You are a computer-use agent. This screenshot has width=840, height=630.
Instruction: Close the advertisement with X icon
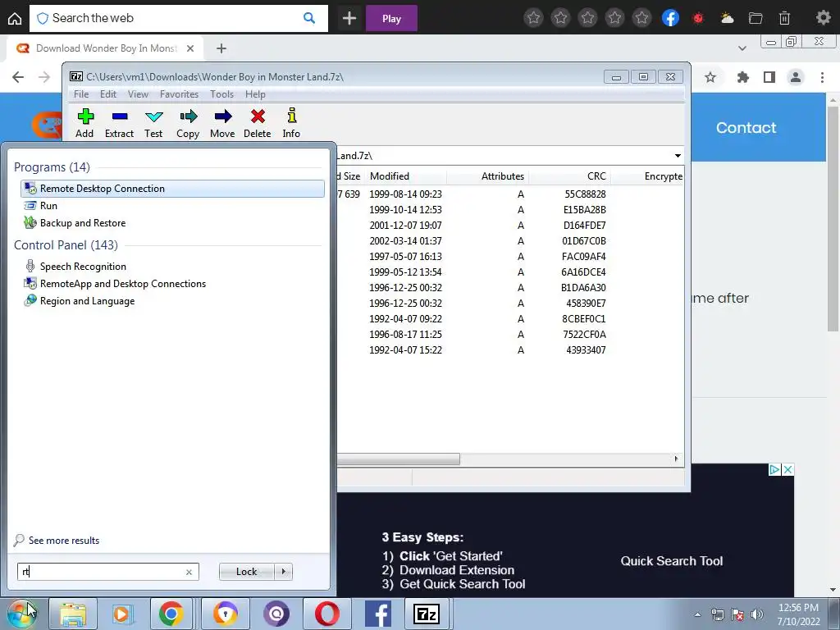click(787, 470)
